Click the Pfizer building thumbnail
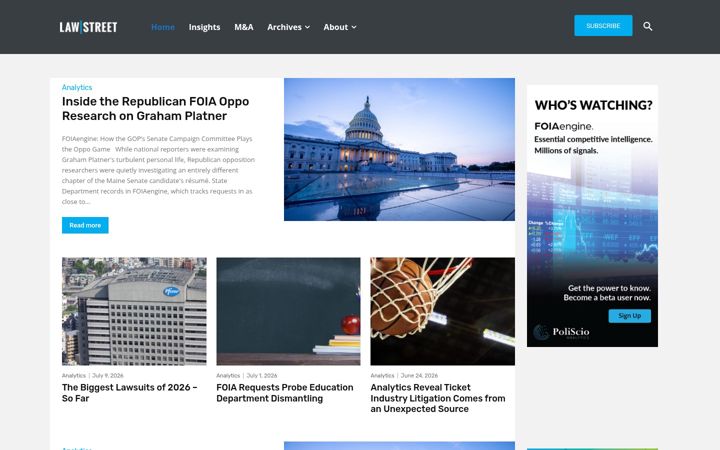The image size is (720, 450). tap(134, 311)
